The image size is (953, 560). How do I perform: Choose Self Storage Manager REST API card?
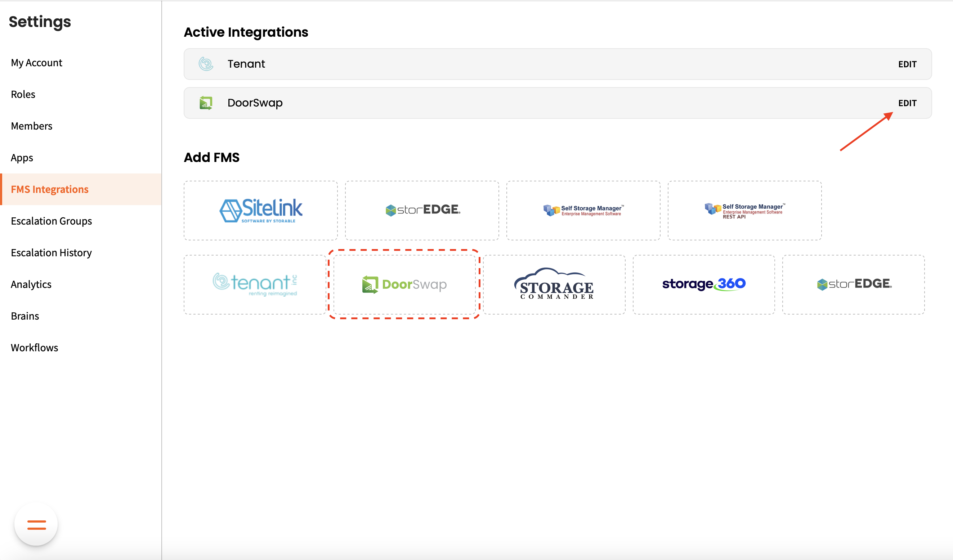[x=744, y=211]
